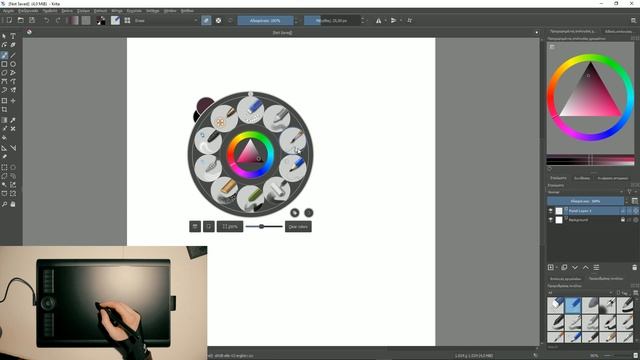Open layer properties icon in layers docker
Viewport: 640px width, 360px height.
[x=596, y=267]
